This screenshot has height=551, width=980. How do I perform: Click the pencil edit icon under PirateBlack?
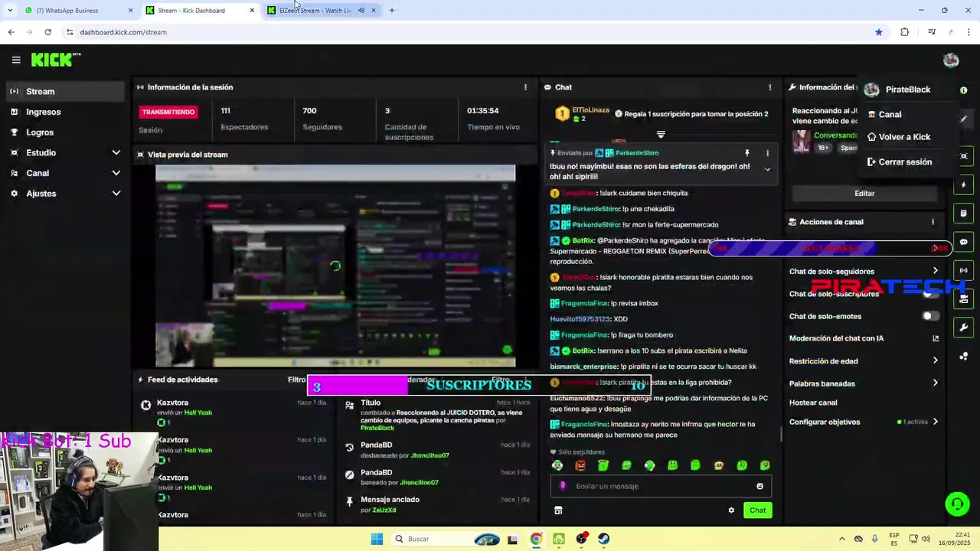pyautogui.click(x=963, y=119)
